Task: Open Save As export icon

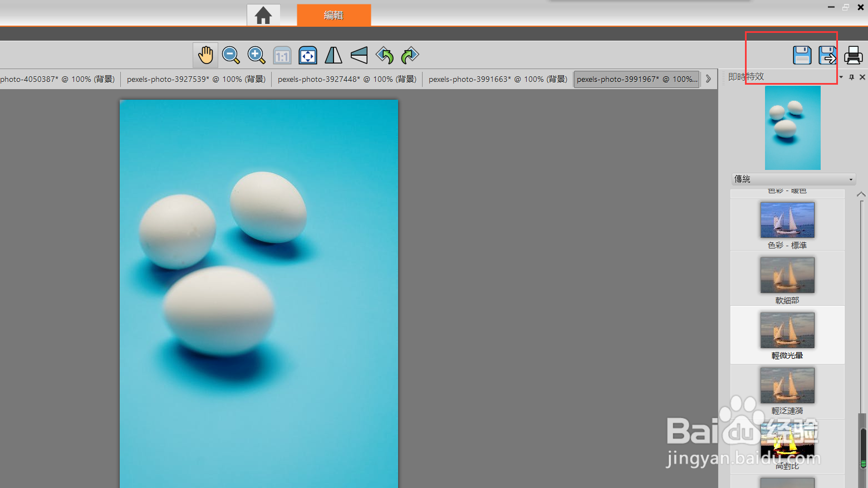Action: (x=827, y=55)
